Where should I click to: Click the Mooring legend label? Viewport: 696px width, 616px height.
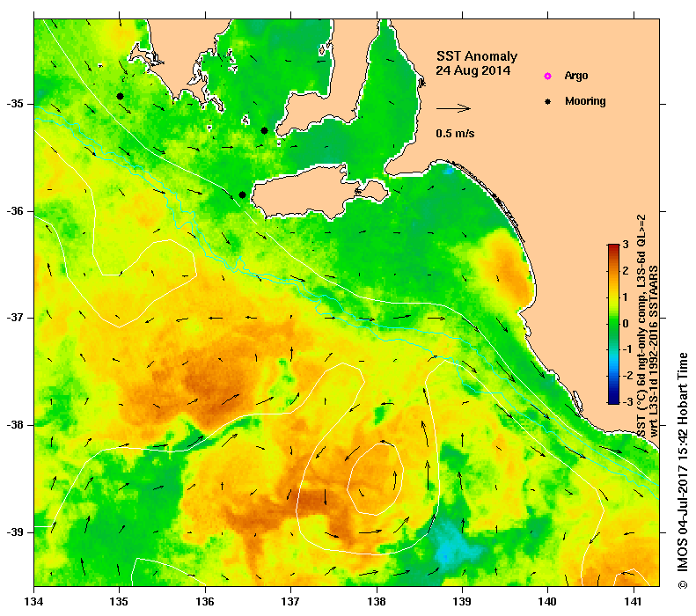tap(585, 101)
